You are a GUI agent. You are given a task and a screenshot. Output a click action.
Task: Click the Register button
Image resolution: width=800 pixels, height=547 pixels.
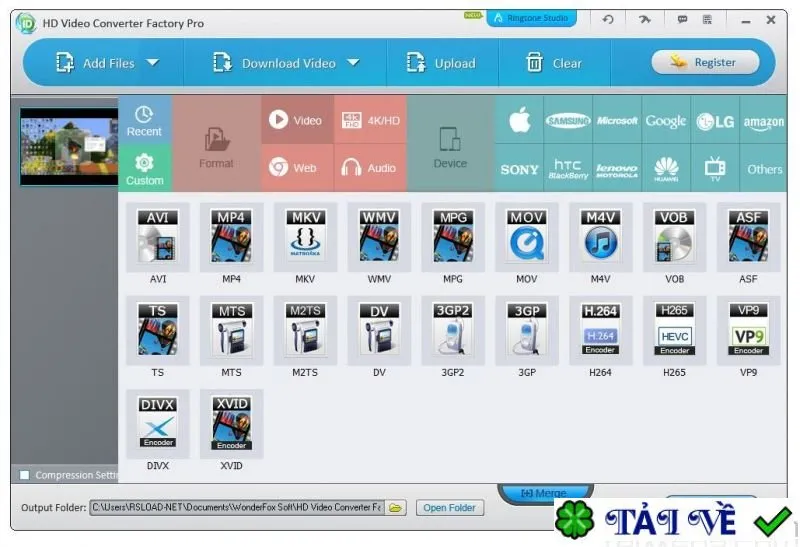coord(705,62)
